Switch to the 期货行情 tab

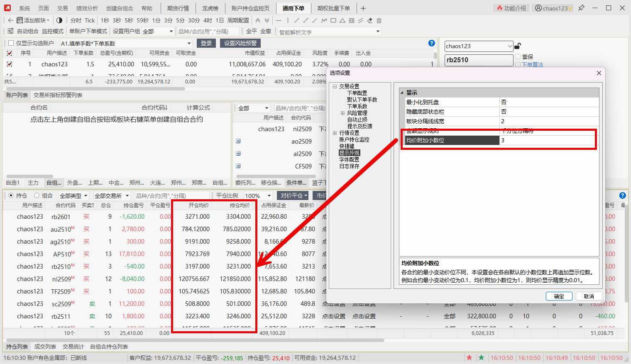[178, 8]
